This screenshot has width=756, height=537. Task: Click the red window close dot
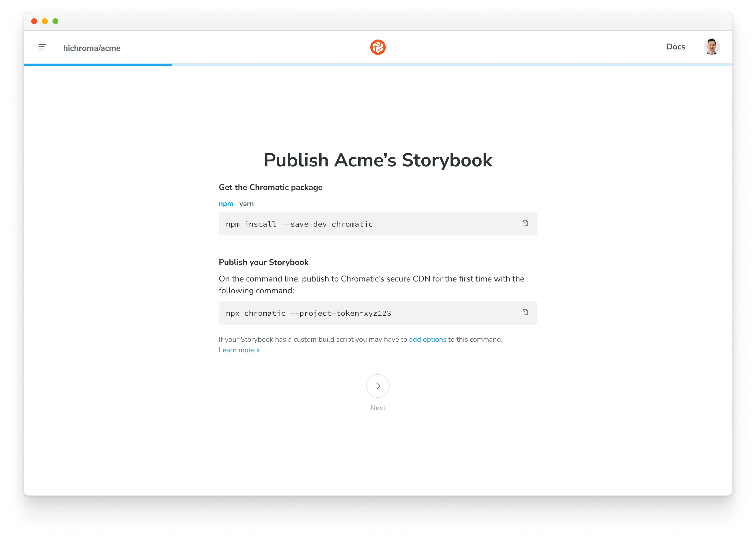click(x=34, y=22)
